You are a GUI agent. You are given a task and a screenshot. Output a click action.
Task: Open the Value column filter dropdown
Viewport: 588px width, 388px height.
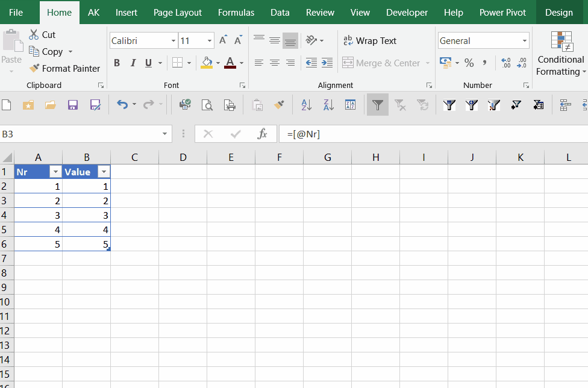tap(104, 172)
